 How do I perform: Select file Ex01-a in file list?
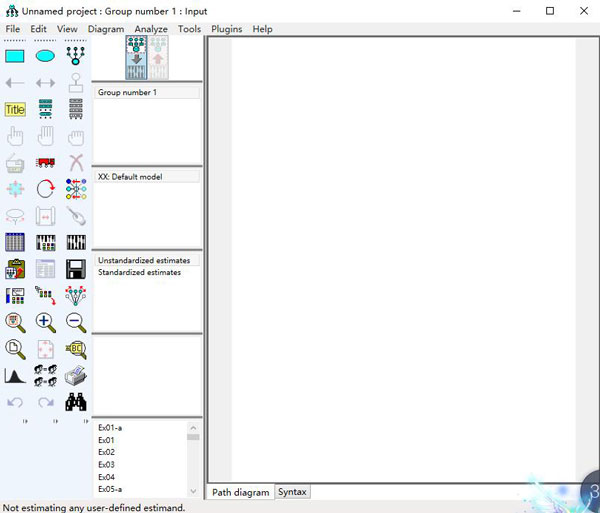point(110,428)
